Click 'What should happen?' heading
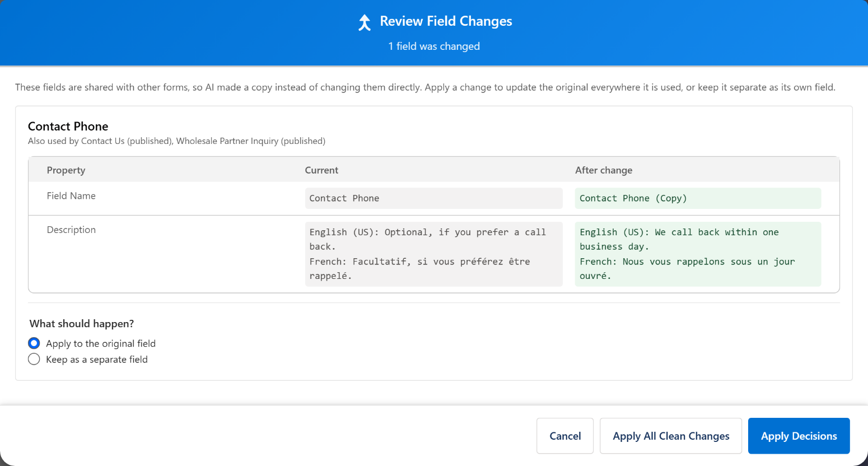The image size is (868, 466). tap(82, 324)
